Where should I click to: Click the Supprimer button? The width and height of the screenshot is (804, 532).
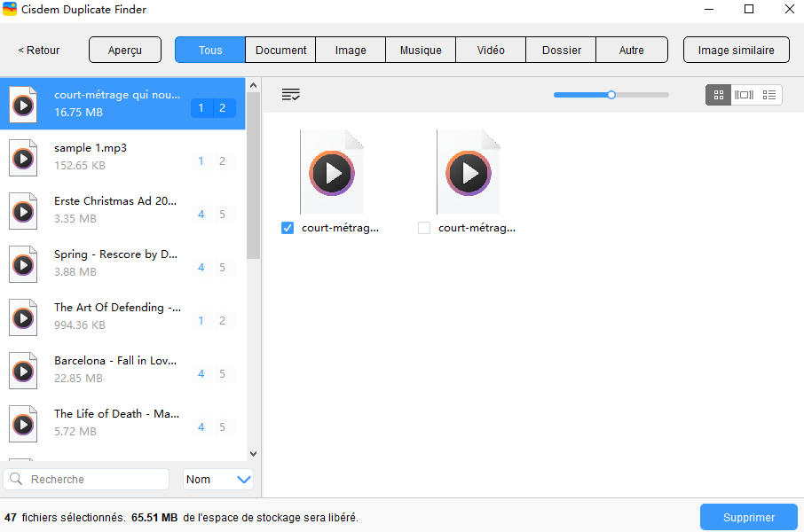pyautogui.click(x=749, y=517)
